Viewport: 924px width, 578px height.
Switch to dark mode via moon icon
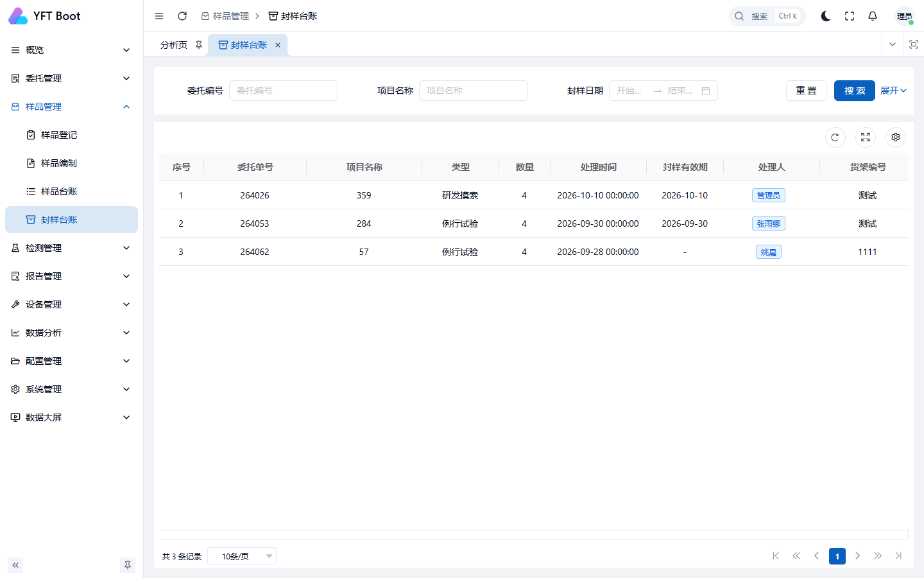coord(826,16)
